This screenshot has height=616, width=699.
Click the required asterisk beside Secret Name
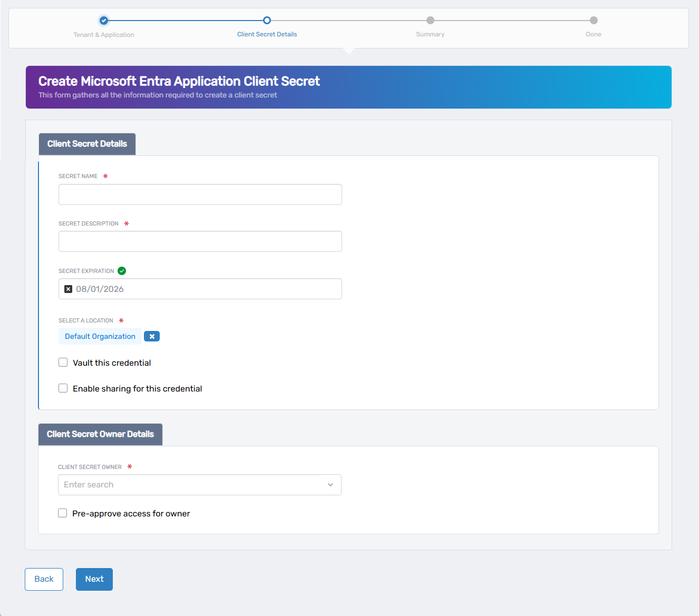coord(105,176)
